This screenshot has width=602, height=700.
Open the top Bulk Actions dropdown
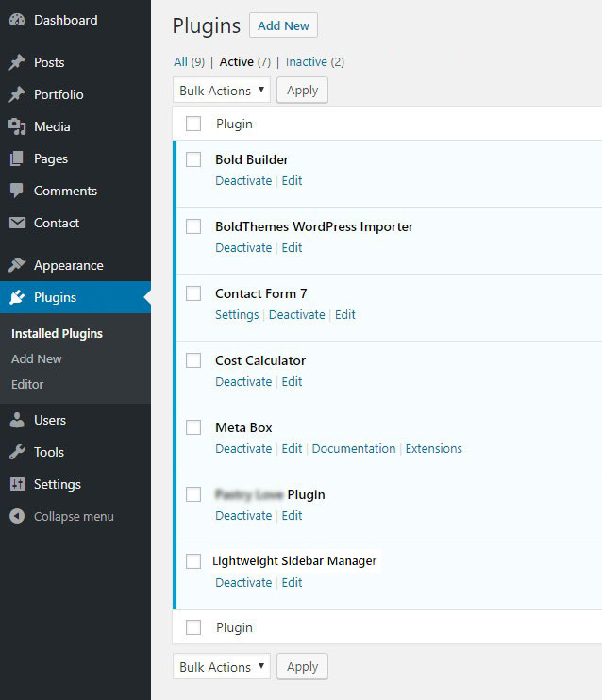pyautogui.click(x=222, y=91)
